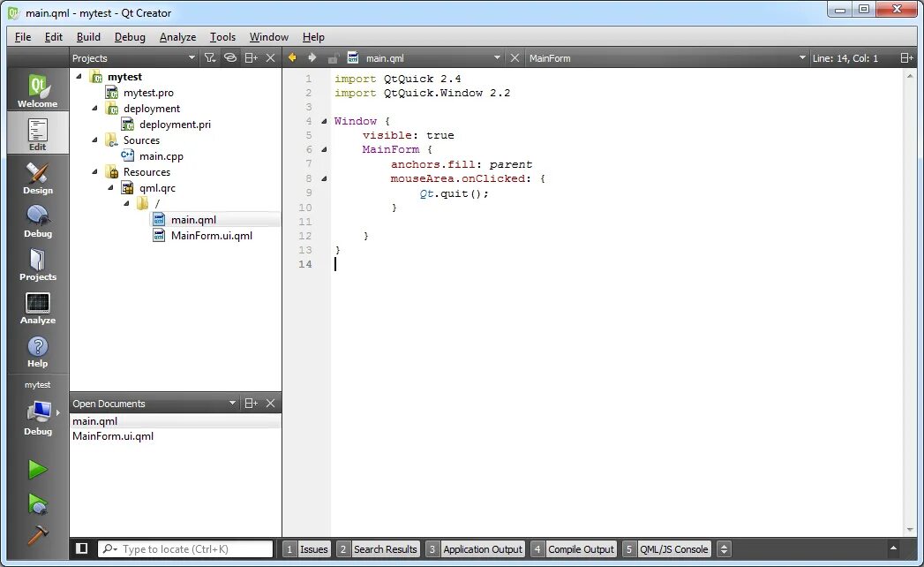Click the editor vertical scrollbar
Viewport: 924px width, 567px height.
(911, 303)
